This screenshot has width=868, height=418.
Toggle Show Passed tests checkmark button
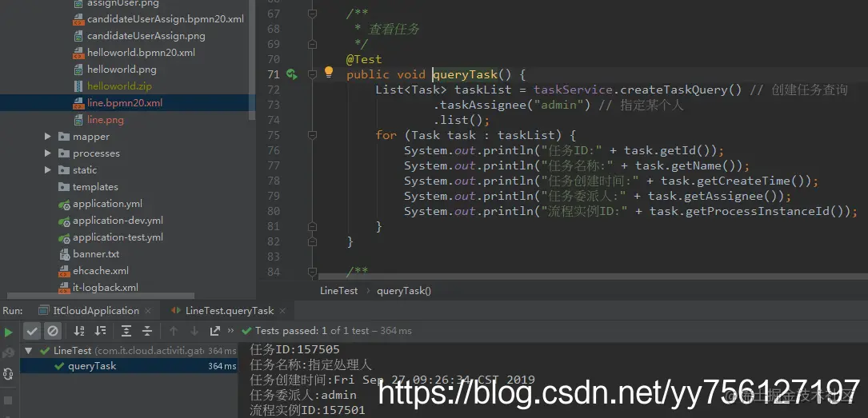click(x=32, y=331)
